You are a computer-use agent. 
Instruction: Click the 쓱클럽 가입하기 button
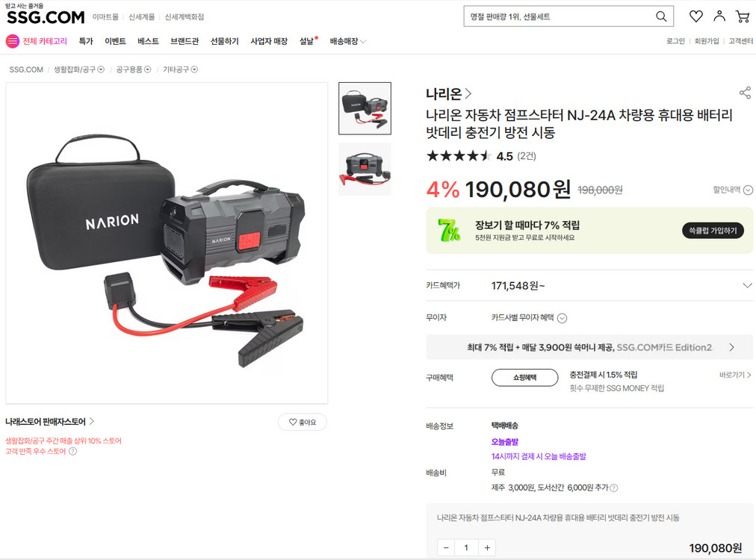click(x=712, y=231)
